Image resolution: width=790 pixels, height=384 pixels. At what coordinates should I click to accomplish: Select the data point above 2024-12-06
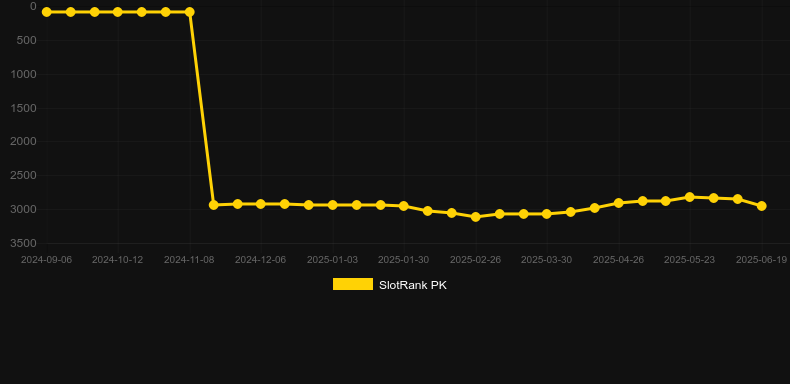(260, 204)
